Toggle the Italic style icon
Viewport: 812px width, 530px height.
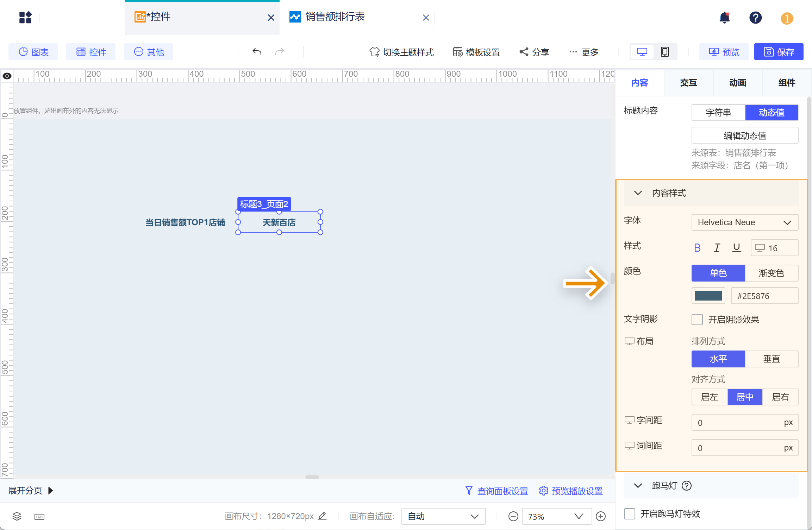click(x=717, y=248)
